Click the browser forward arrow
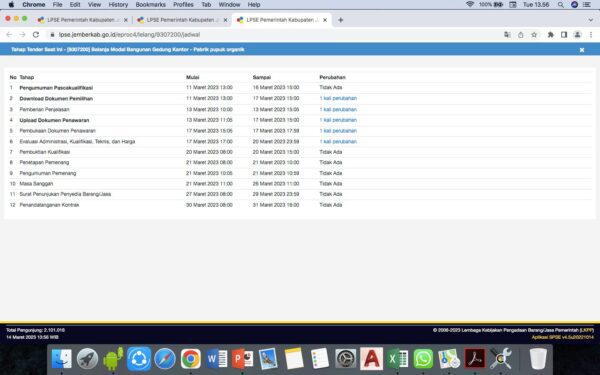Screen dimensions: 600x375 (x=23, y=34)
